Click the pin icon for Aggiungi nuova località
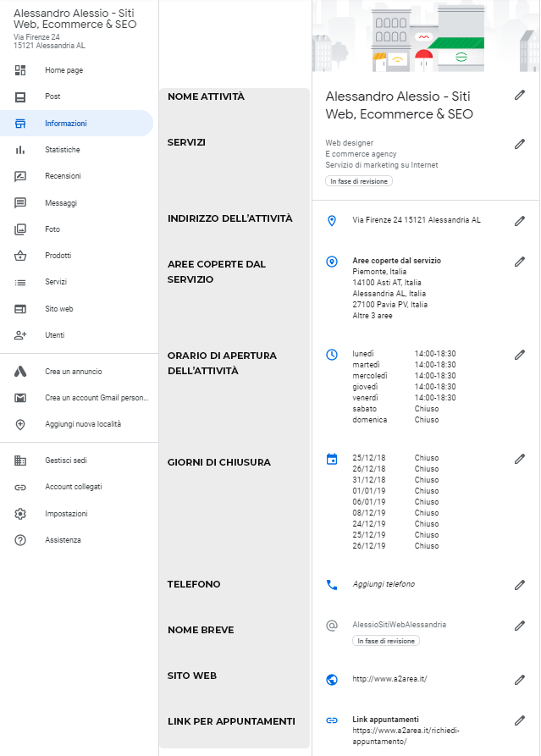The width and height of the screenshot is (541, 756). (x=20, y=425)
